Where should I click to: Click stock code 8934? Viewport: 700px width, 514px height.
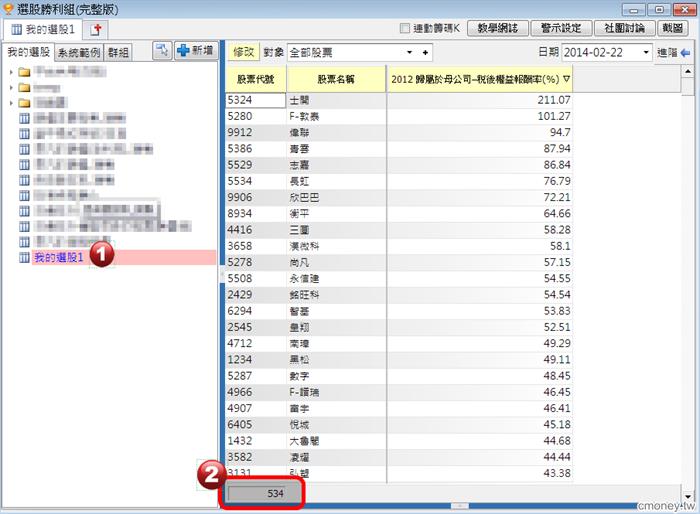(x=240, y=213)
